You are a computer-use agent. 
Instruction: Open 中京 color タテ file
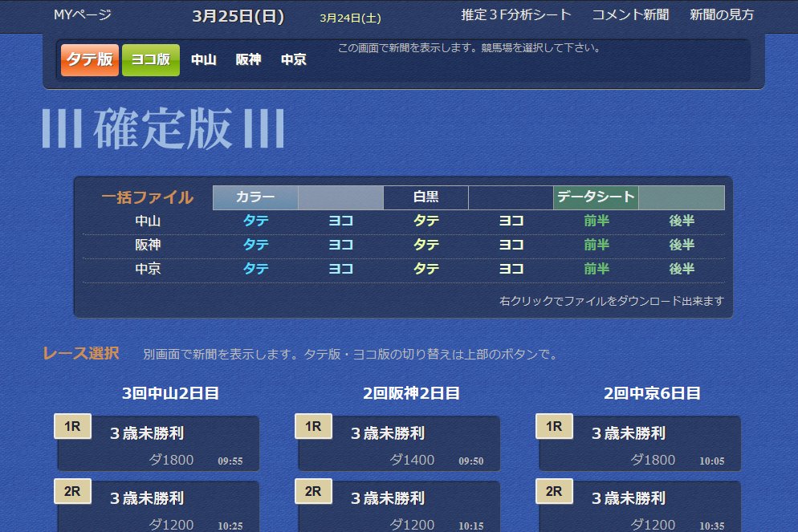pos(255,269)
